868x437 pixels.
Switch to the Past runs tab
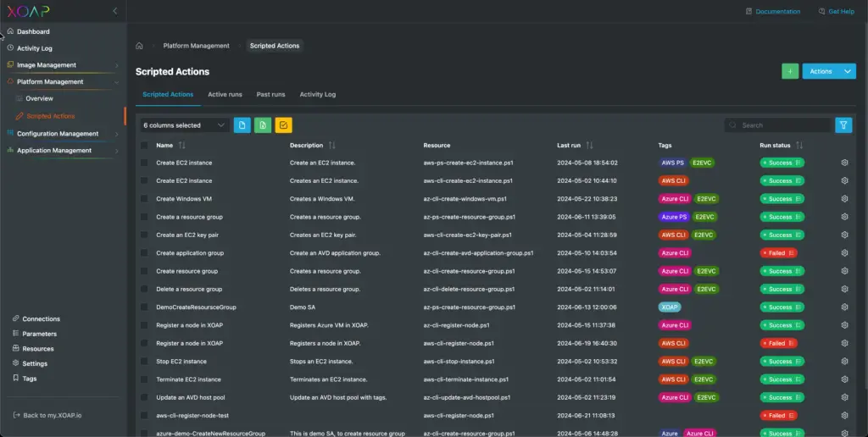pos(270,94)
